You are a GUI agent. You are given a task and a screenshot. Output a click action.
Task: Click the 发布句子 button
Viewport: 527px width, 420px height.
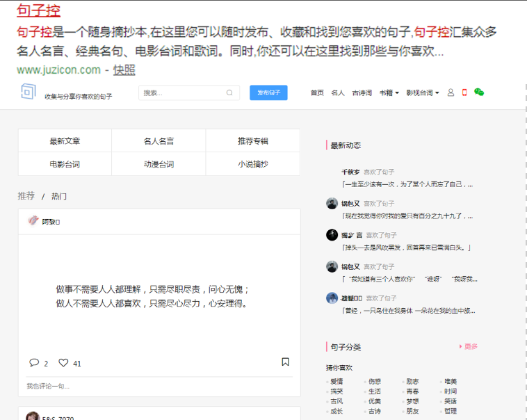[x=268, y=92]
